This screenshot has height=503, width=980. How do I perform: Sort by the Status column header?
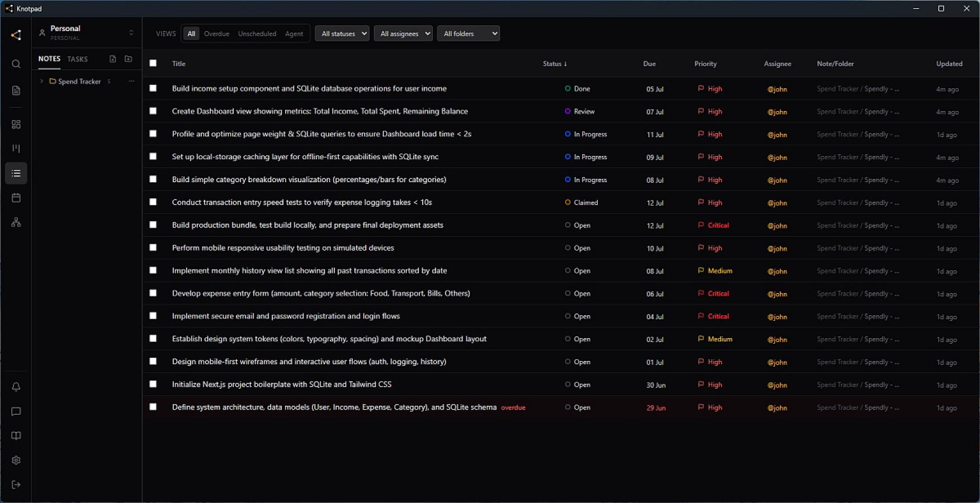[x=555, y=64]
